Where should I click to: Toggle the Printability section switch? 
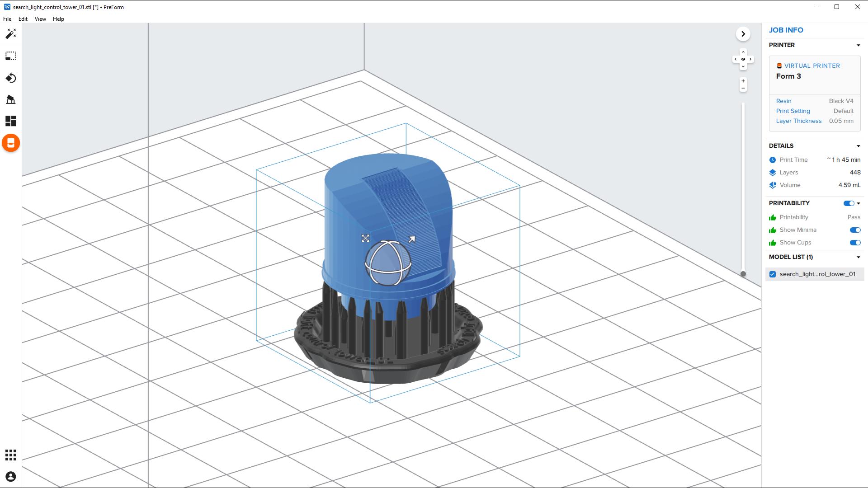pos(849,203)
